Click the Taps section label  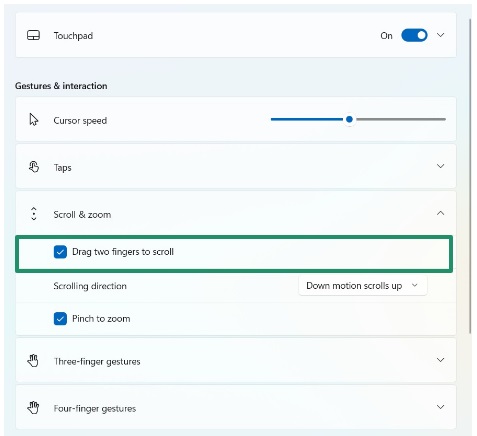pos(63,168)
